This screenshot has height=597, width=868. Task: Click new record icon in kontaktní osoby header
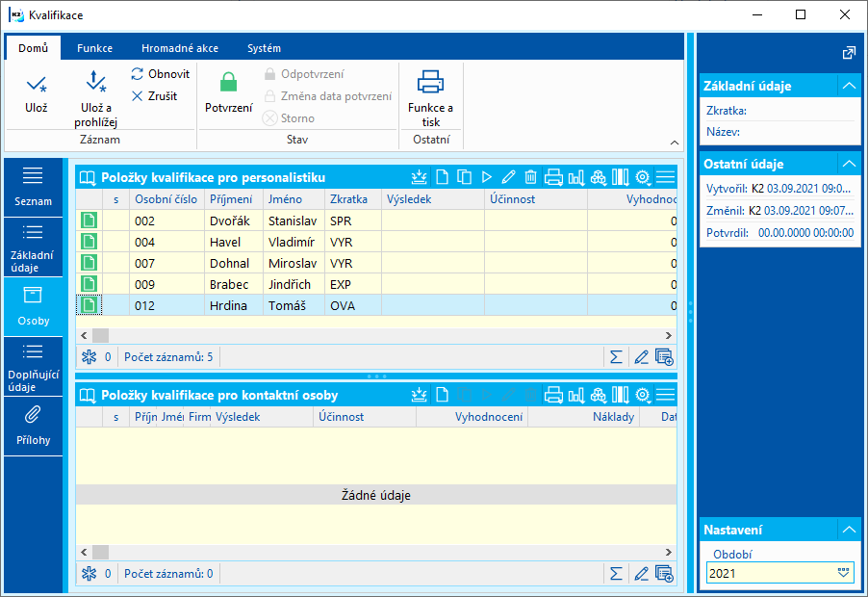tap(442, 395)
